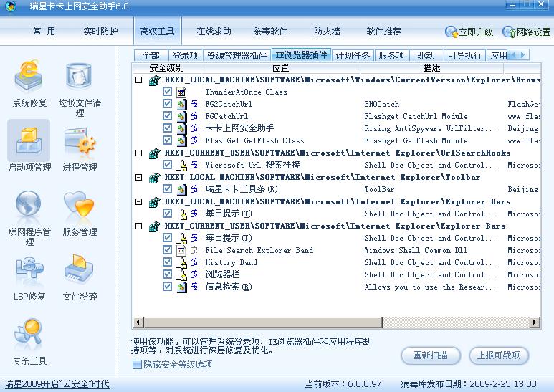Click the 立即升级 link
This screenshot has height=392, width=554.
[x=477, y=32]
